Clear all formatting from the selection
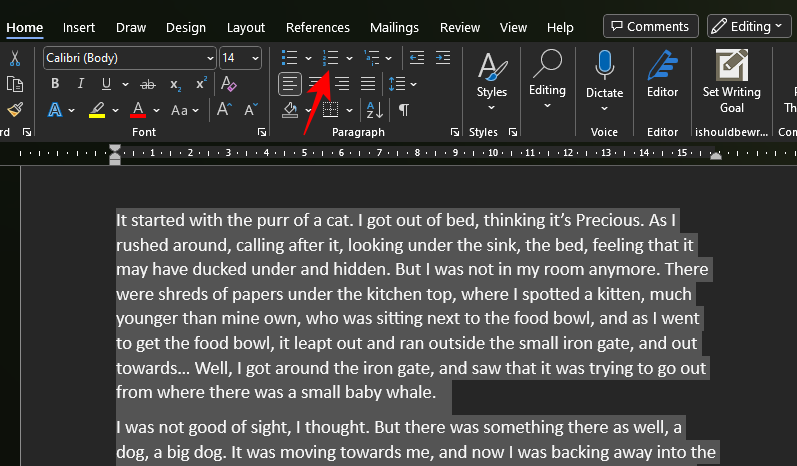The height and width of the screenshot is (466, 797). (x=228, y=83)
